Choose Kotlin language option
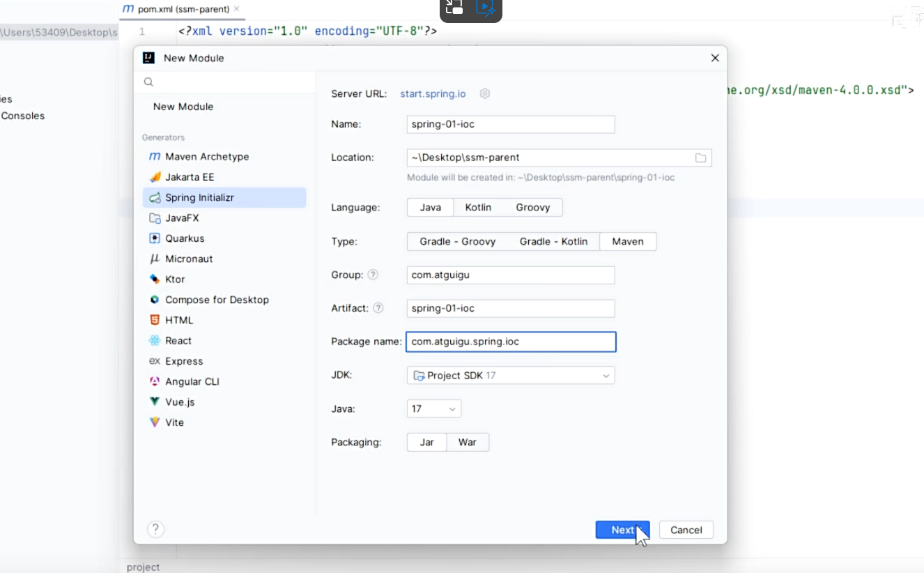The image size is (924, 573). click(478, 207)
